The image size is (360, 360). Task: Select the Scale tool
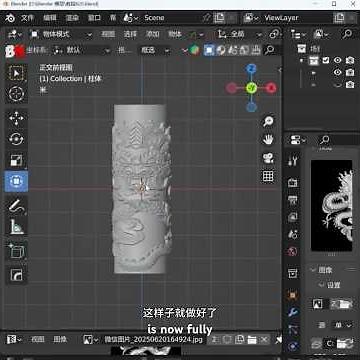(16, 160)
